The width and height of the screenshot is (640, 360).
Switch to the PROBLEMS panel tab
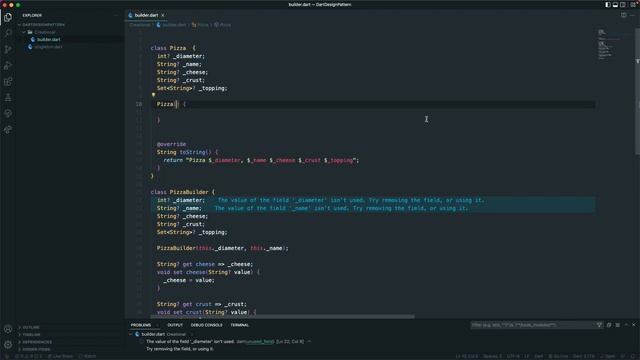[x=141, y=325]
